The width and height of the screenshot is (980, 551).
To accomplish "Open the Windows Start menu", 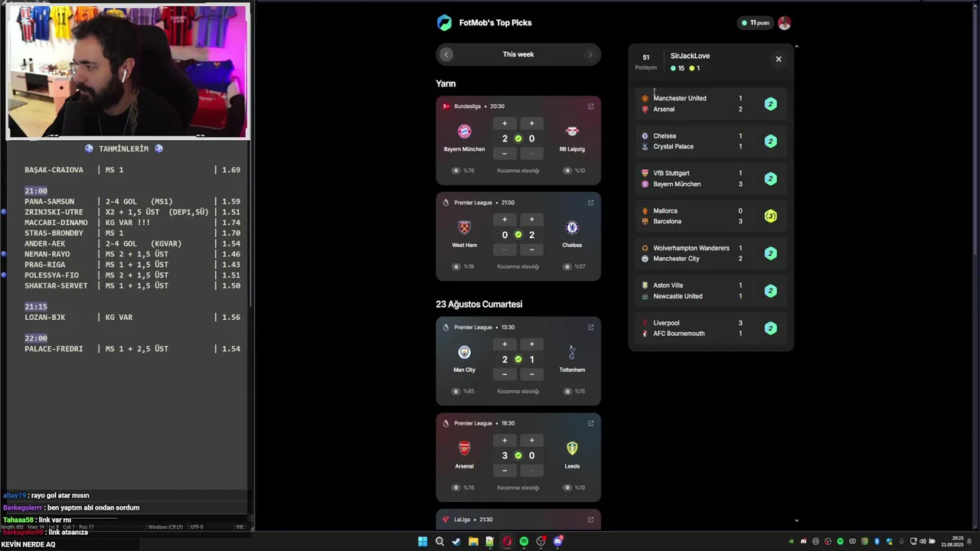I will (423, 542).
